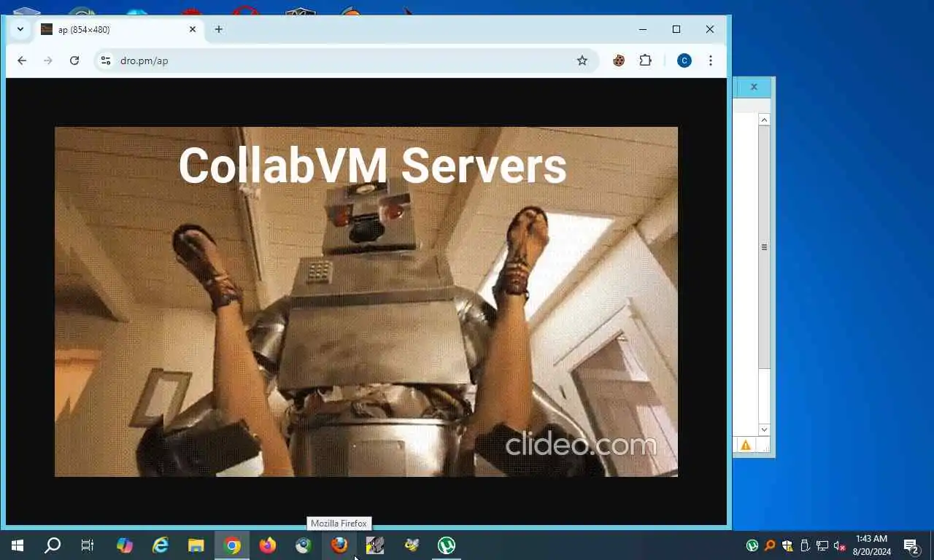
Task: Open taskbar Search magnifier
Action: click(x=53, y=545)
